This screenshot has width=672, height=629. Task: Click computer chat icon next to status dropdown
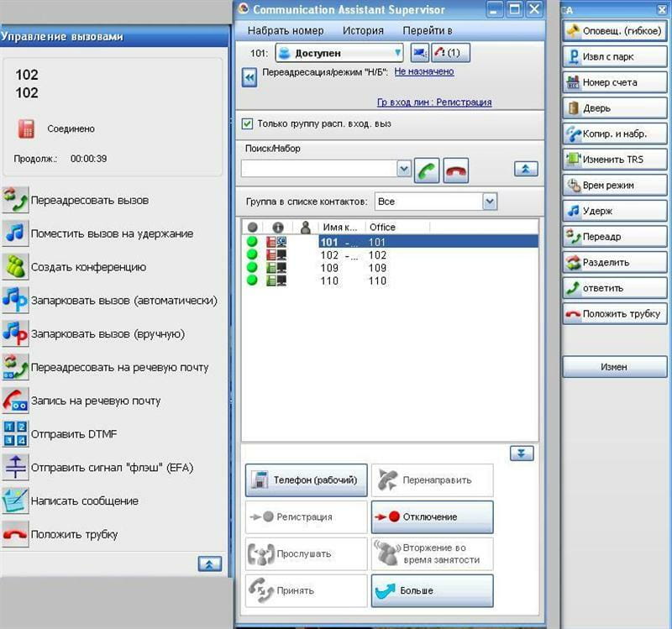pos(419,53)
